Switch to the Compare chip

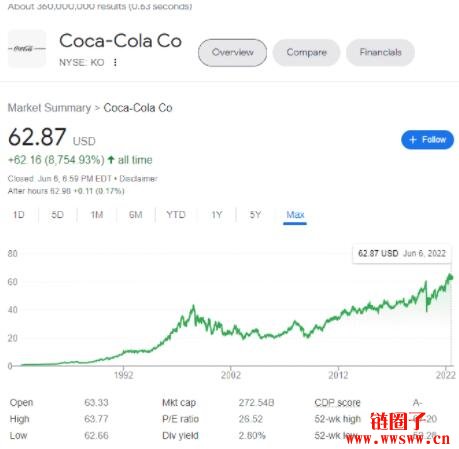point(306,52)
